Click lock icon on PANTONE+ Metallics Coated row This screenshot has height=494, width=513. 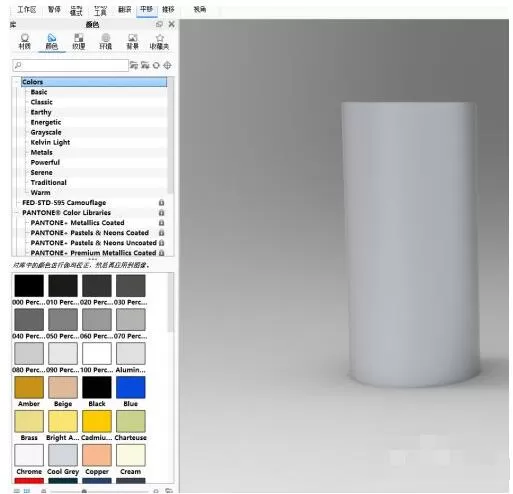click(x=161, y=223)
